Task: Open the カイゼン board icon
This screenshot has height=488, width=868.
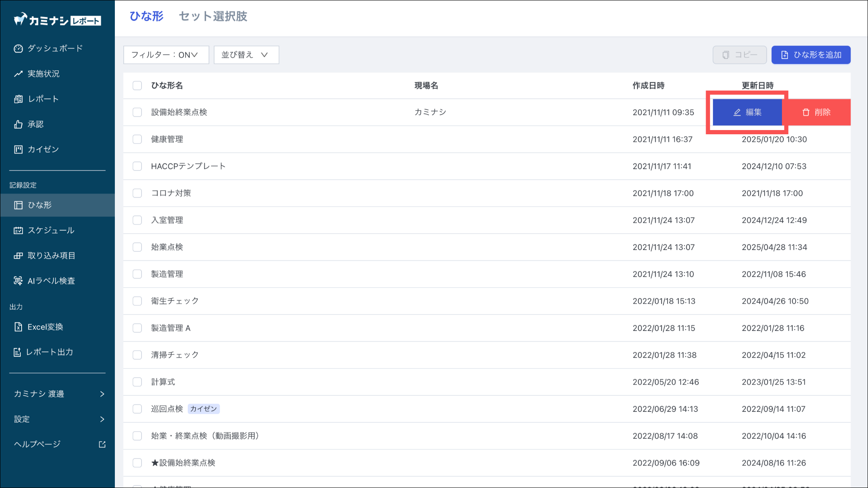Action: (x=18, y=149)
